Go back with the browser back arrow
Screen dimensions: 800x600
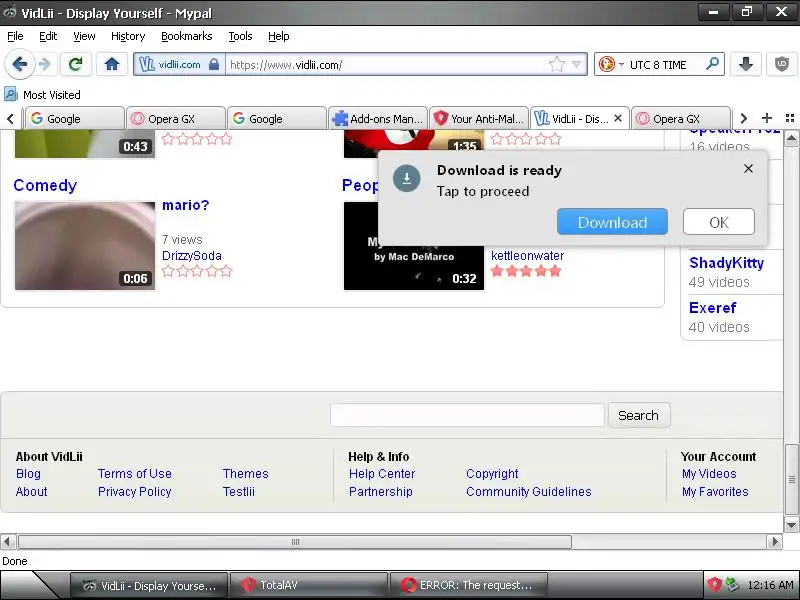click(19, 65)
